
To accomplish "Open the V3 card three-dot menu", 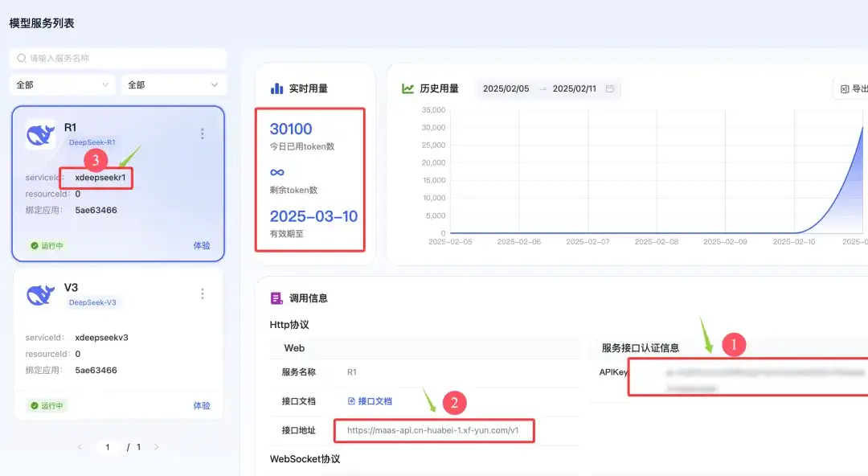I will tap(202, 293).
